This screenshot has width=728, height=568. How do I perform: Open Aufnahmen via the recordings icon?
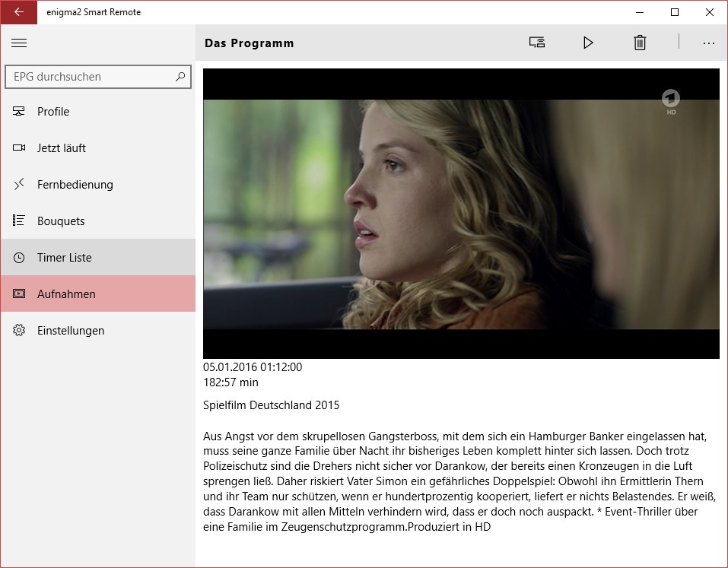pos(19,294)
